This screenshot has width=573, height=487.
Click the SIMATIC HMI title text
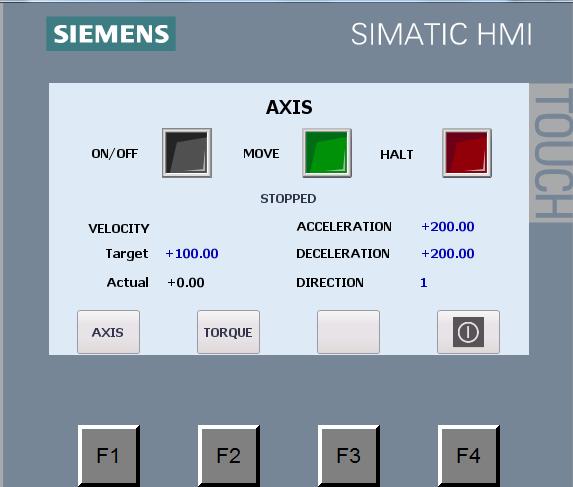click(441, 34)
